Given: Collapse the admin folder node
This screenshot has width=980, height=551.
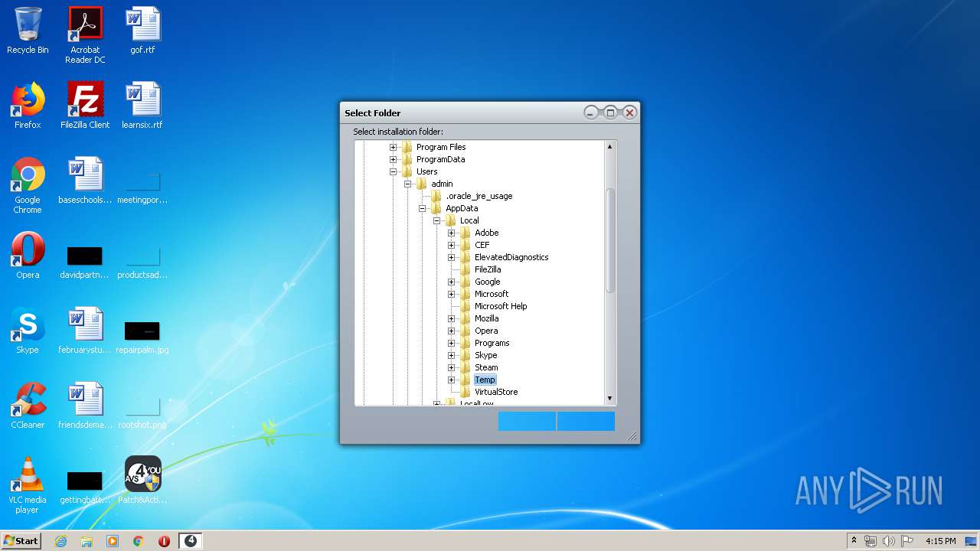Looking at the screenshot, I should click(x=407, y=184).
